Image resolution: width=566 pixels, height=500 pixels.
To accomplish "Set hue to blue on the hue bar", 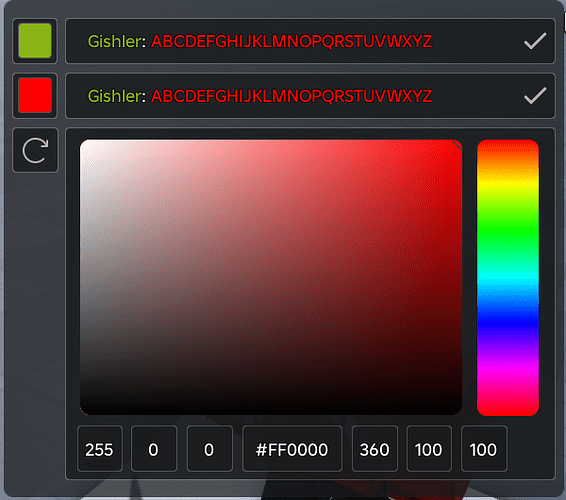I will [508, 323].
